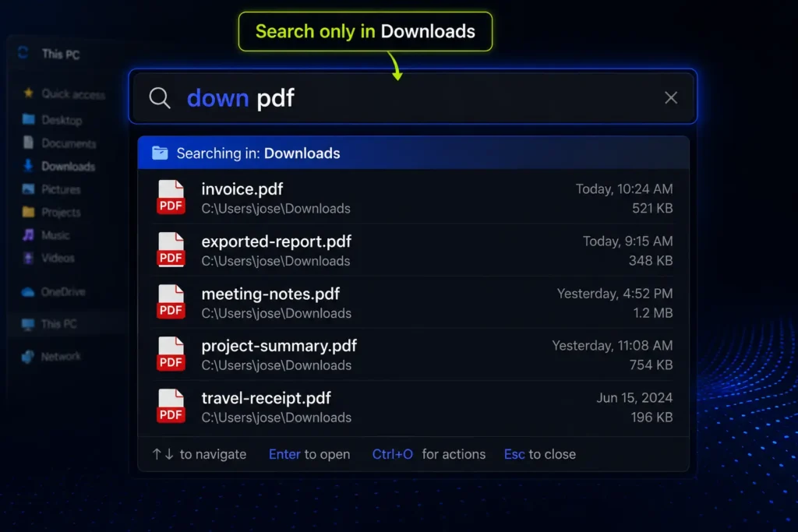Click the PDF icon for travel-receipt.pdf

pos(171,407)
